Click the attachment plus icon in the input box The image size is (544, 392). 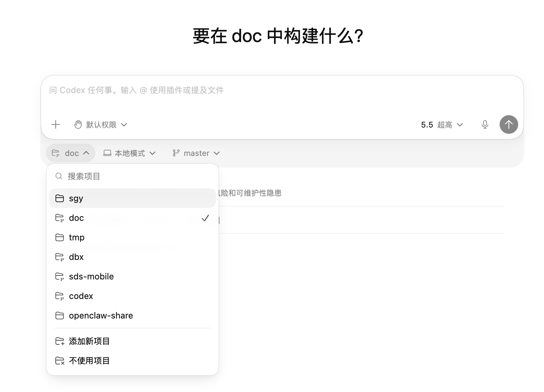click(55, 124)
